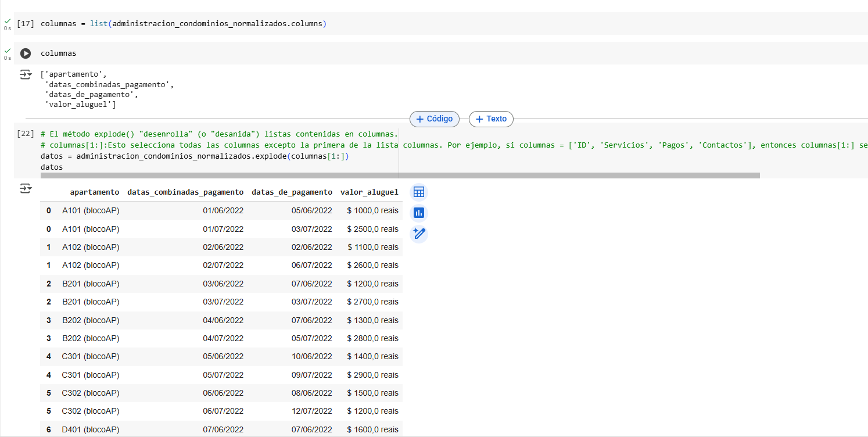Click the 'datas_de_pagamento' column header

(x=292, y=192)
